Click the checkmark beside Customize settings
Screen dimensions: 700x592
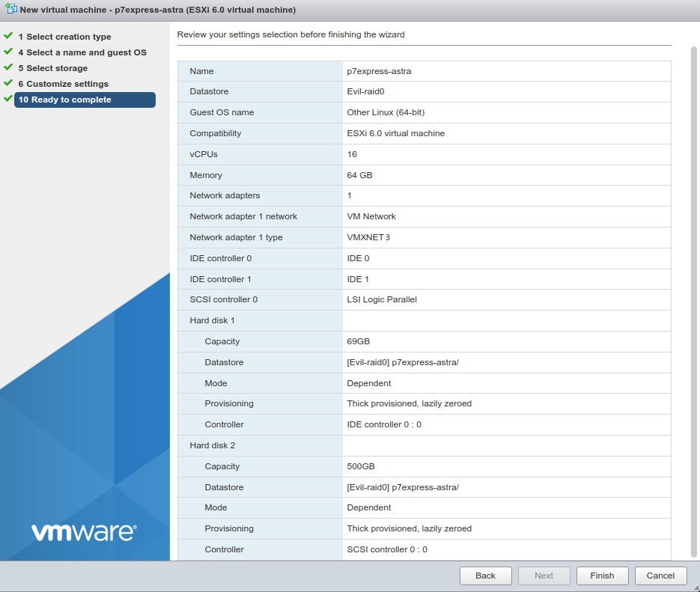pyautogui.click(x=8, y=83)
